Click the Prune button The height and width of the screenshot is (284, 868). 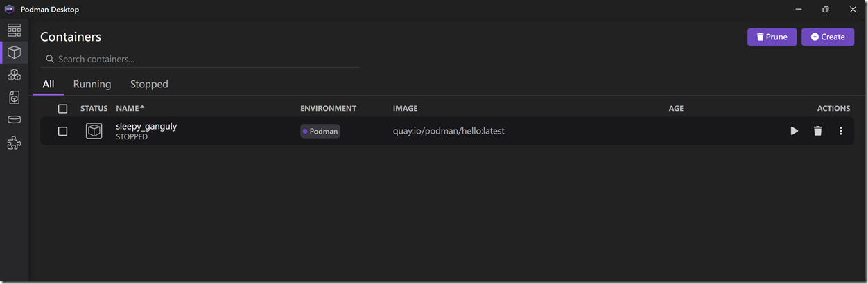click(772, 37)
